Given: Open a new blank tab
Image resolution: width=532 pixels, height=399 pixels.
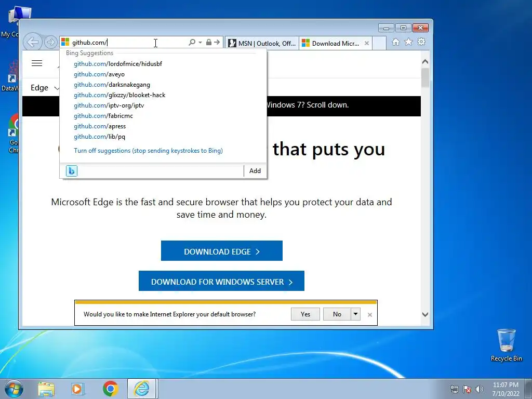Looking at the screenshot, I should pos(379,43).
